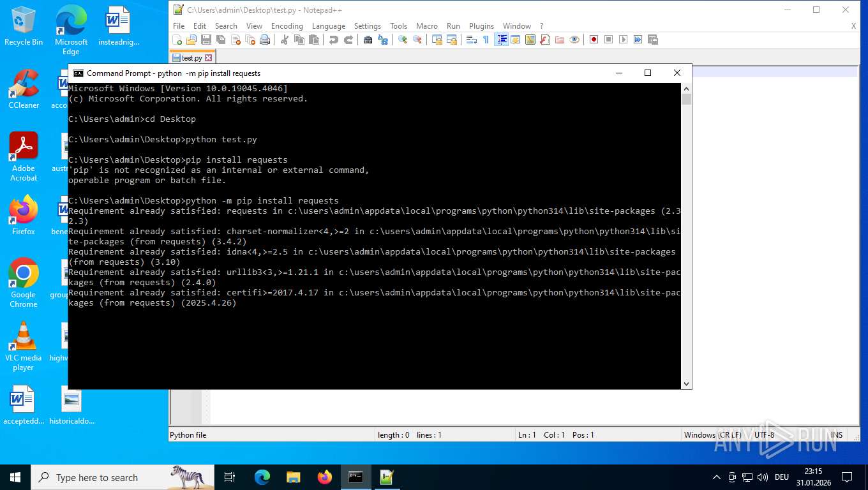Screen dimensions: 868x490
Task: Open the notification center icon
Action: pyautogui.click(x=847, y=477)
